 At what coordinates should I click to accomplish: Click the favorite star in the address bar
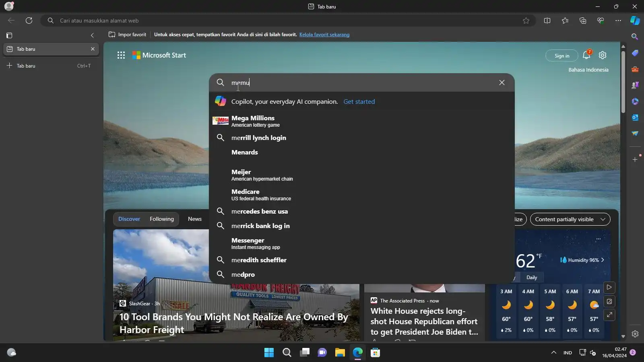526,21
